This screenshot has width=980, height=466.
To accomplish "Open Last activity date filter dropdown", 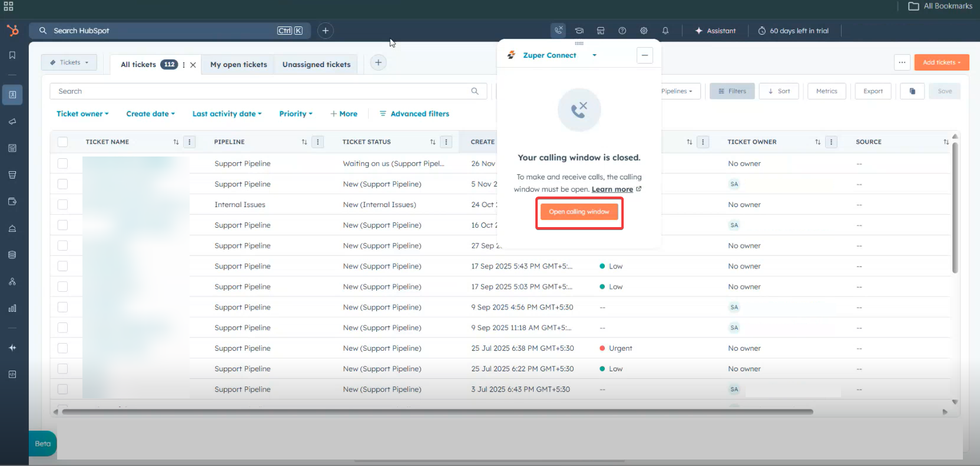I will [x=227, y=114].
